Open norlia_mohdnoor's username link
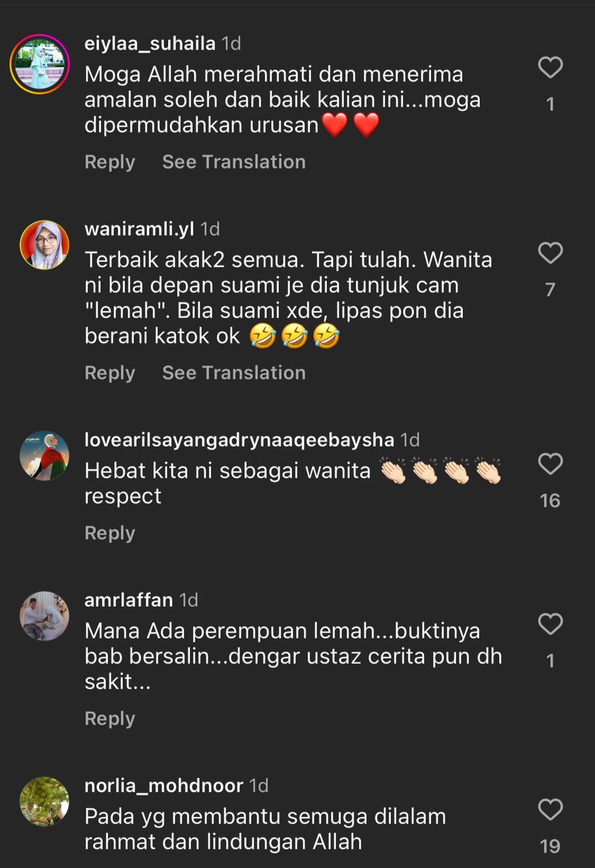The width and height of the screenshot is (595, 868). tap(164, 786)
